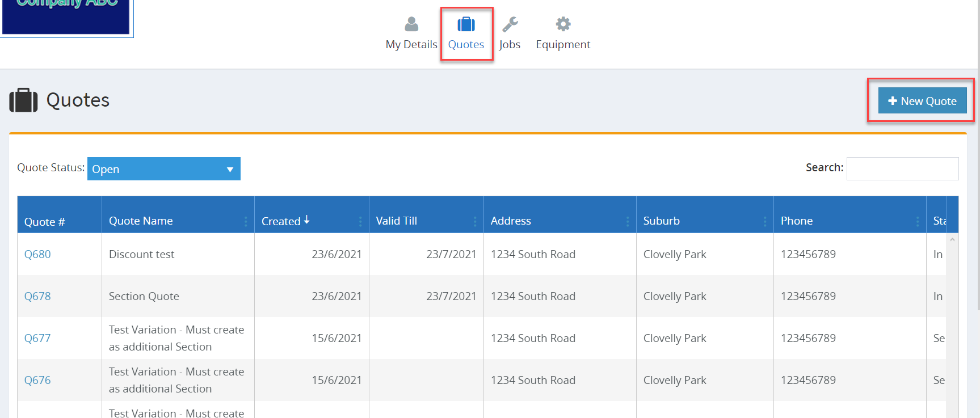Sort by the Quote # column header
This screenshot has width=980, height=418.
[45, 222]
